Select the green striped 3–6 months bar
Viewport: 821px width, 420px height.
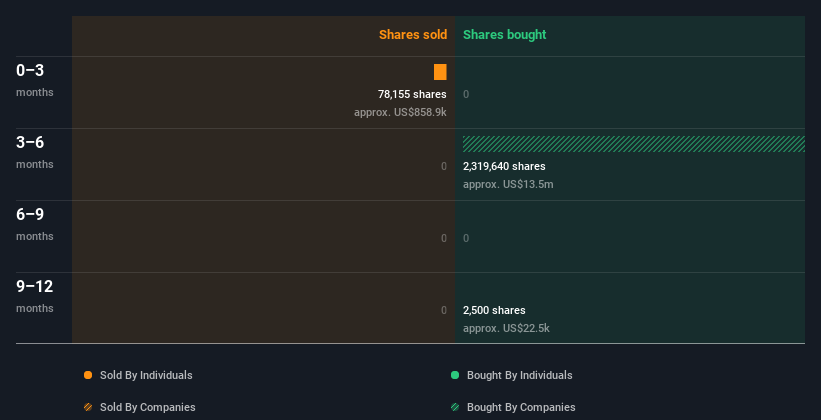click(634, 144)
